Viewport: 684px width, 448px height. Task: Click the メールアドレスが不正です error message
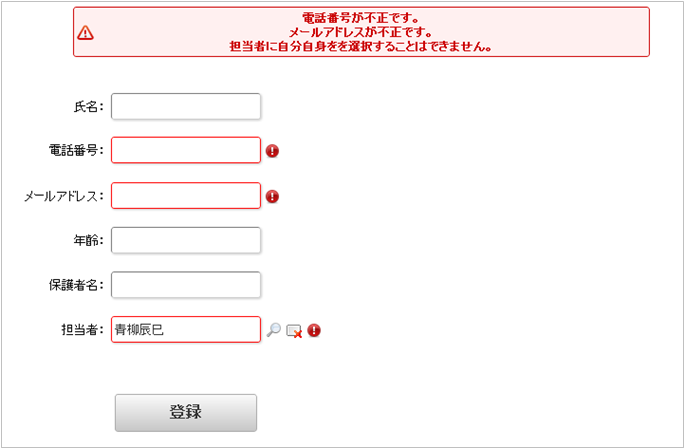[360, 32]
